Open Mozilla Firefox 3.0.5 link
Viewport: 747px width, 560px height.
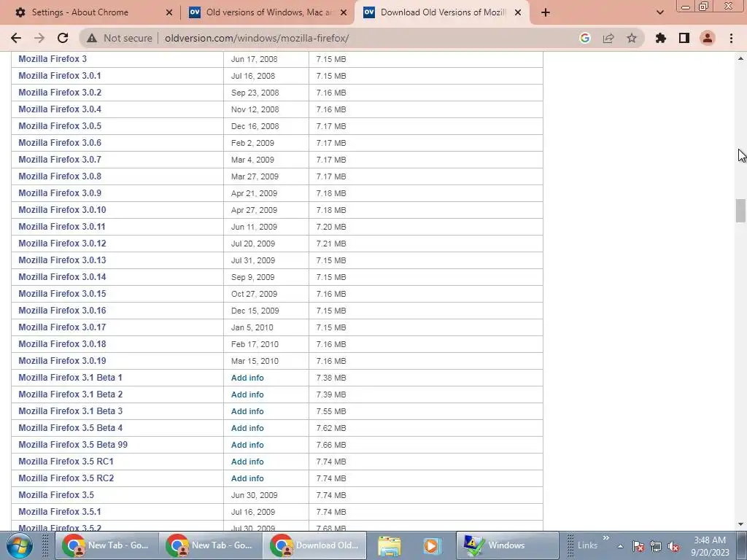pyautogui.click(x=60, y=126)
